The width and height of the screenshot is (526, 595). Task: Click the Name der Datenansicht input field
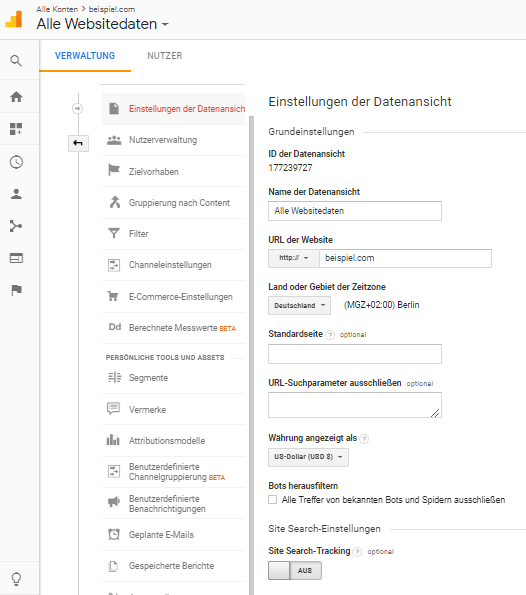[x=355, y=211]
